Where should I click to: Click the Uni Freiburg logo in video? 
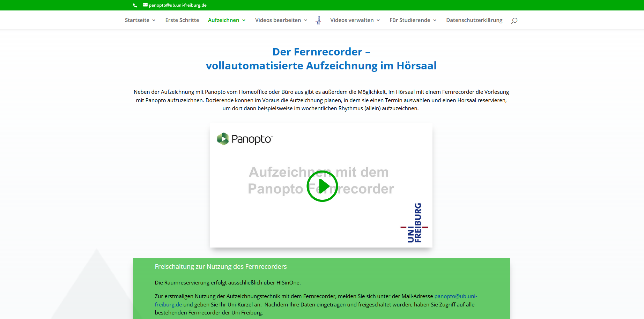tap(414, 223)
